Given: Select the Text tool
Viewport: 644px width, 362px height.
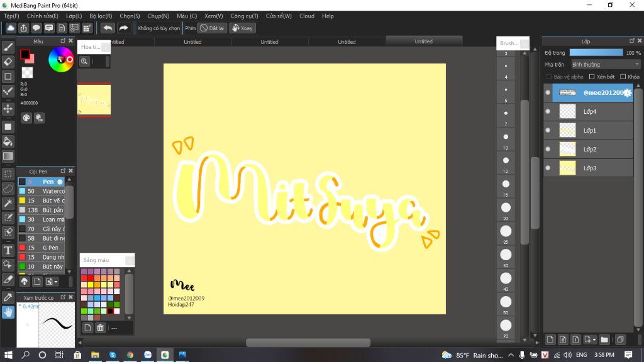Looking at the screenshot, I should (x=8, y=250).
